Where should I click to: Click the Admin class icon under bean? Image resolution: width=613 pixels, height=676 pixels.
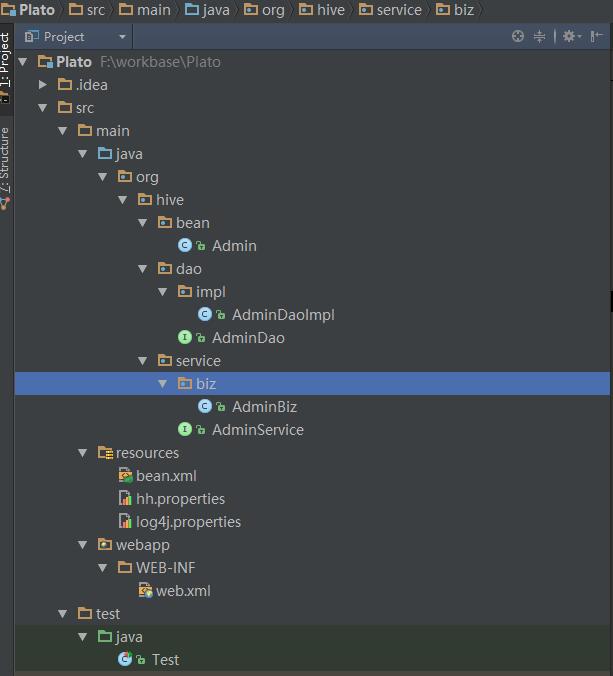coord(185,246)
